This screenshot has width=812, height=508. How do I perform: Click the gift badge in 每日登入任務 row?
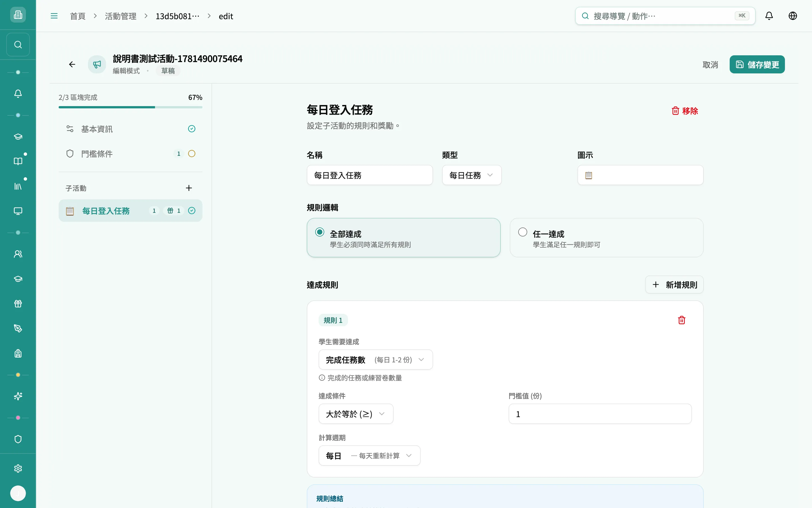tap(174, 211)
